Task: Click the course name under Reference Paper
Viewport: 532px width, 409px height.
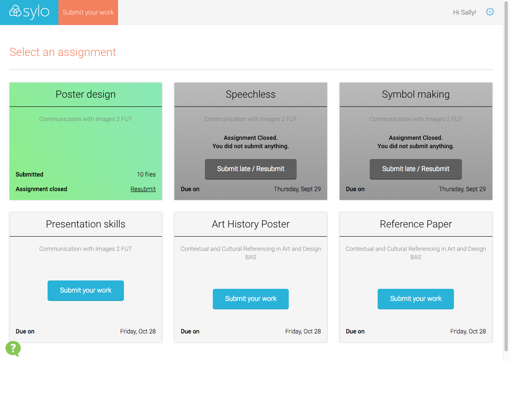Action: coord(416,253)
